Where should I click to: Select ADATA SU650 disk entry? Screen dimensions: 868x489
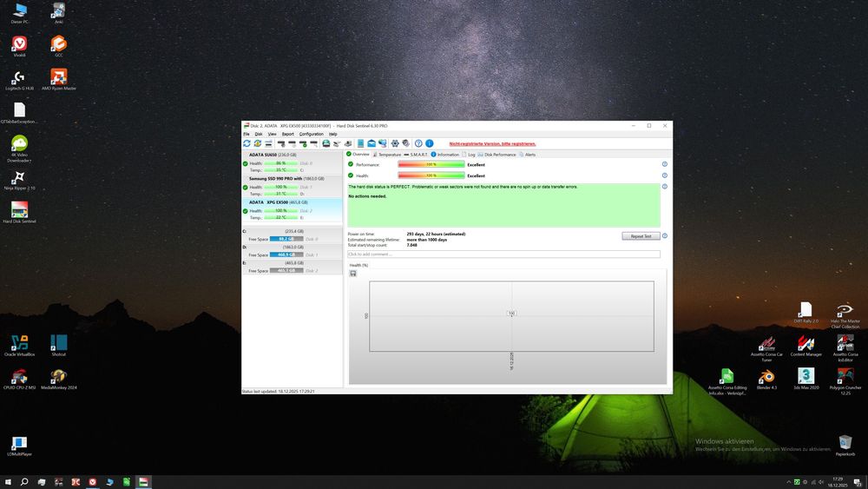pyautogui.click(x=293, y=162)
